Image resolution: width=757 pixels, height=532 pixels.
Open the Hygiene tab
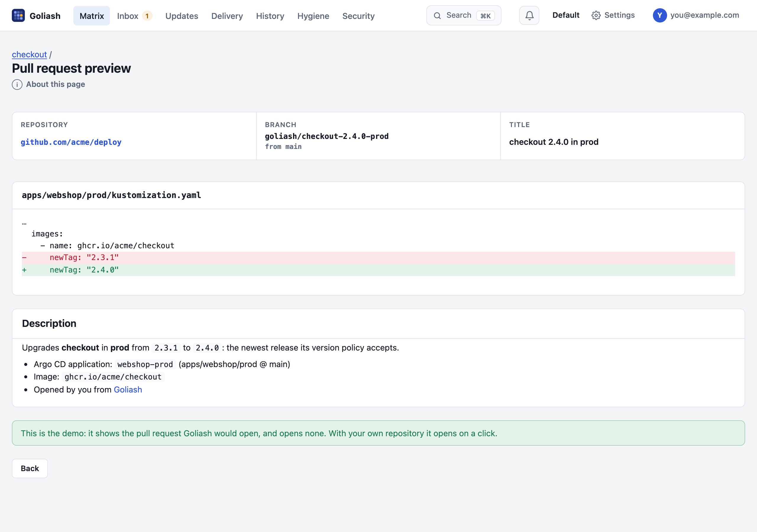point(313,16)
